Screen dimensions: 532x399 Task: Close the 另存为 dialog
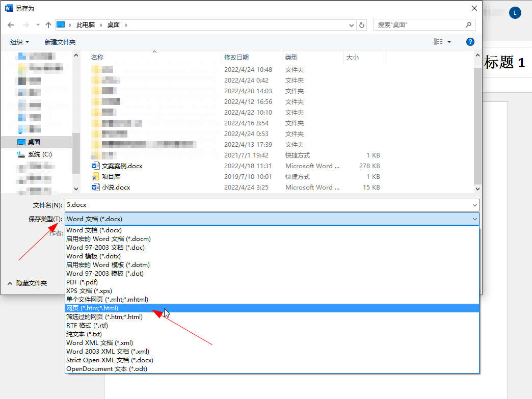coord(474,9)
